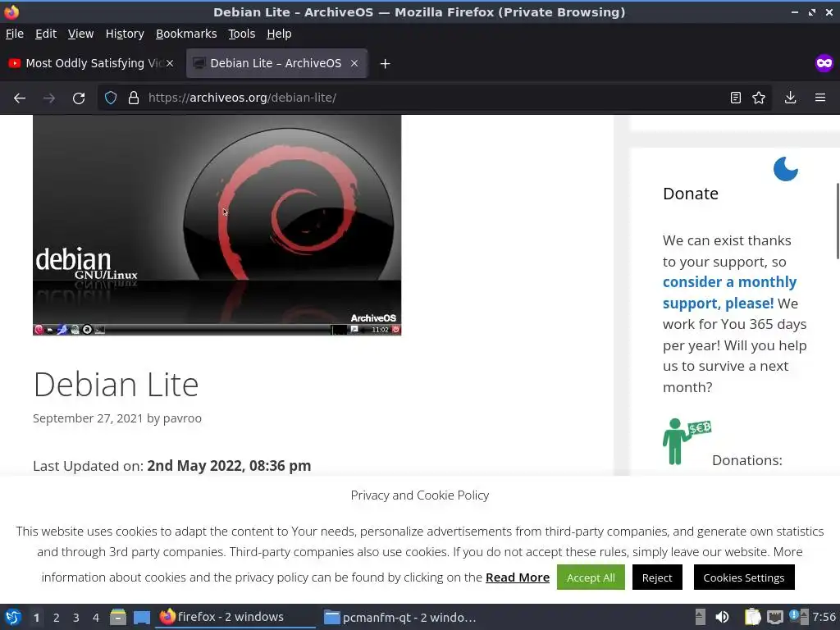840x630 pixels.
Task: Open the Help menu
Action: tap(279, 34)
